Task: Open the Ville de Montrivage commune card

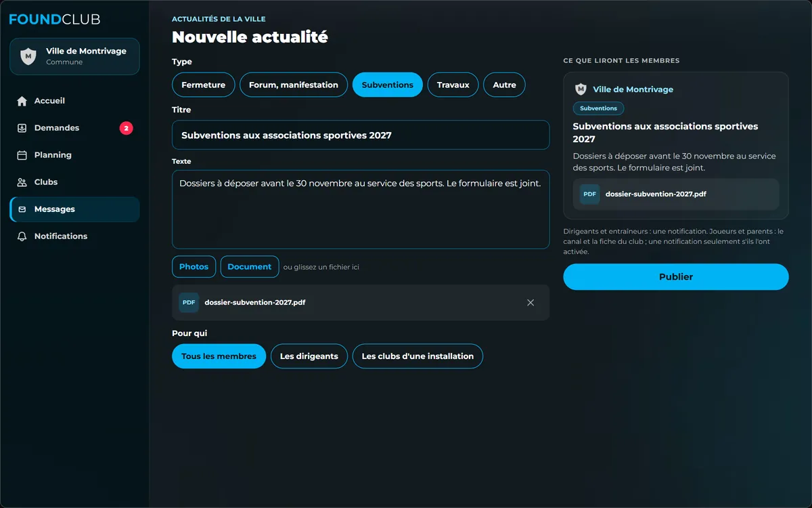Action: (74, 56)
